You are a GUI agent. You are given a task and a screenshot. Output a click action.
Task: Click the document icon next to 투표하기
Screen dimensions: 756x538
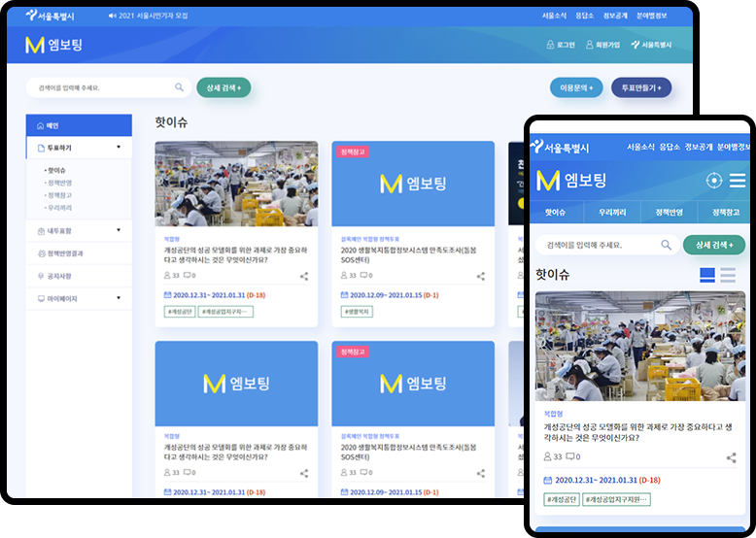(x=41, y=148)
